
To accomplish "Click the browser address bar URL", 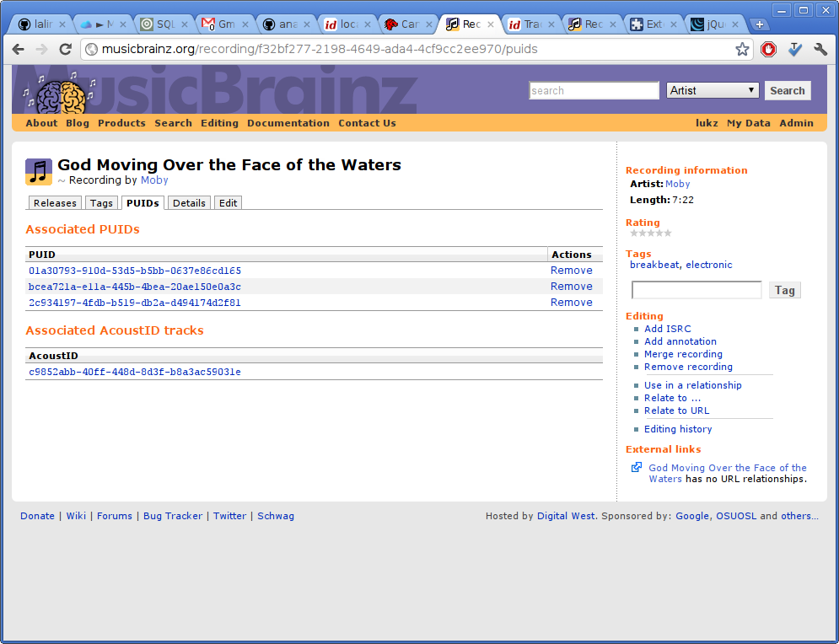I will pyautogui.click(x=320, y=49).
